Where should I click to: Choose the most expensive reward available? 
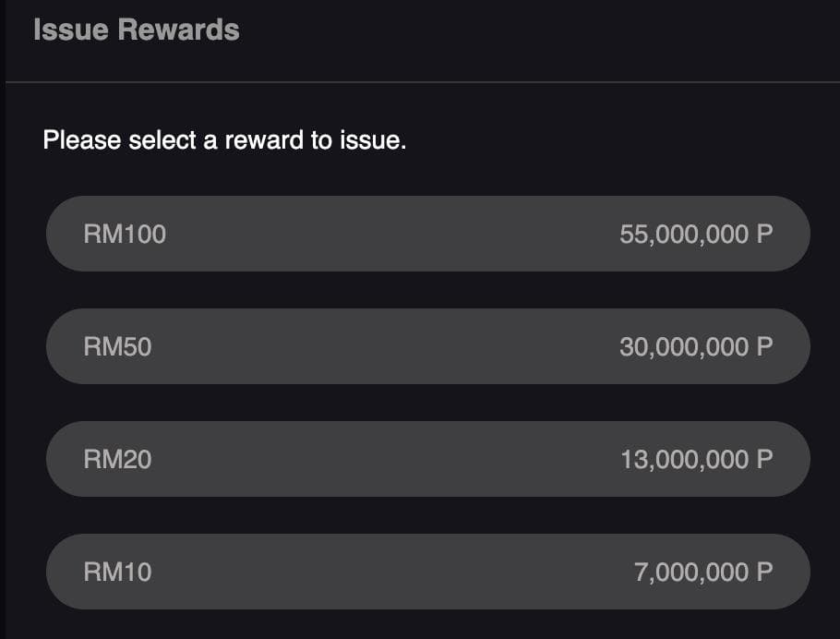tap(428, 234)
